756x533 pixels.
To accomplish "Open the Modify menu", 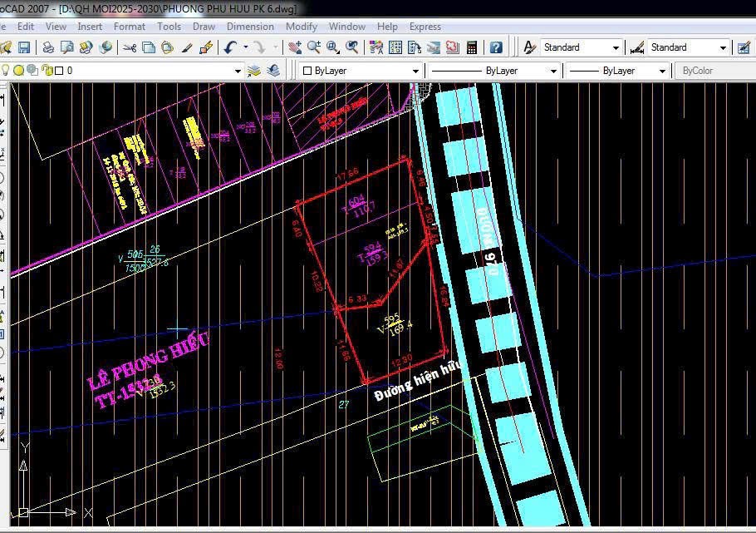I will (301, 26).
